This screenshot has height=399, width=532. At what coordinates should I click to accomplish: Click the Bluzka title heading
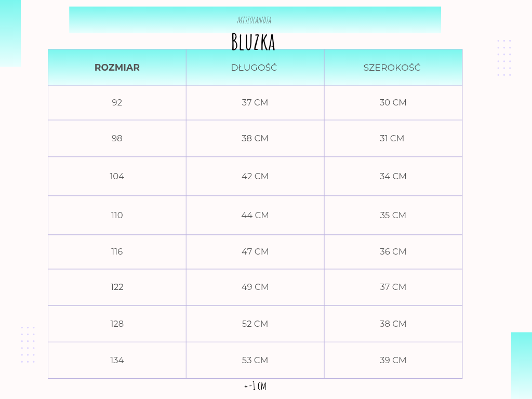click(253, 43)
